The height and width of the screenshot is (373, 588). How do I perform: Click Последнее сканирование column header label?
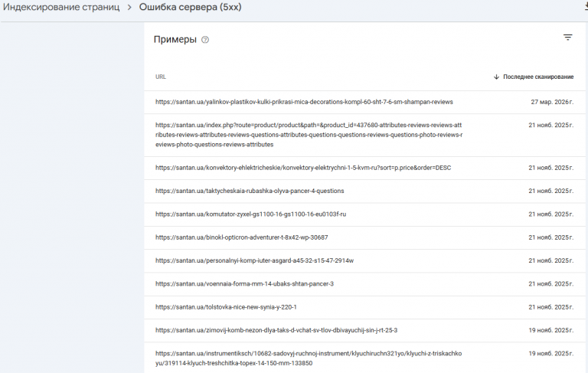point(538,77)
